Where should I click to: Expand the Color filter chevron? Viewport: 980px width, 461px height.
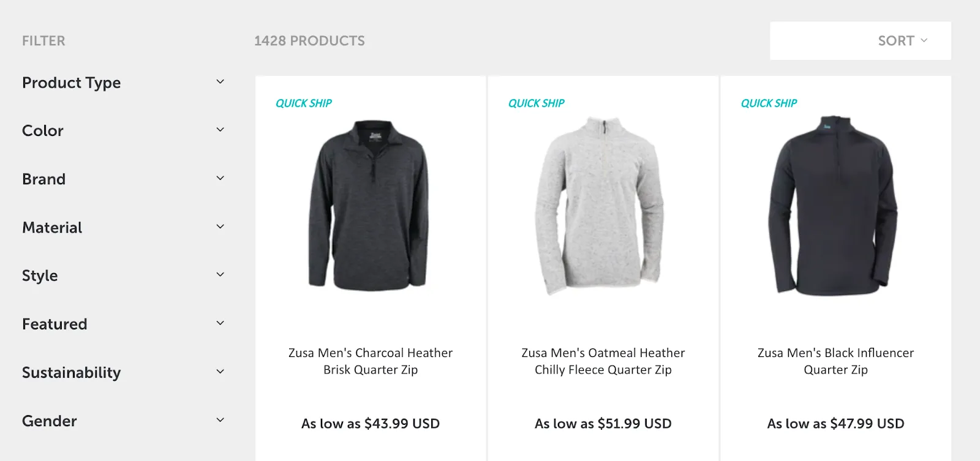click(220, 130)
